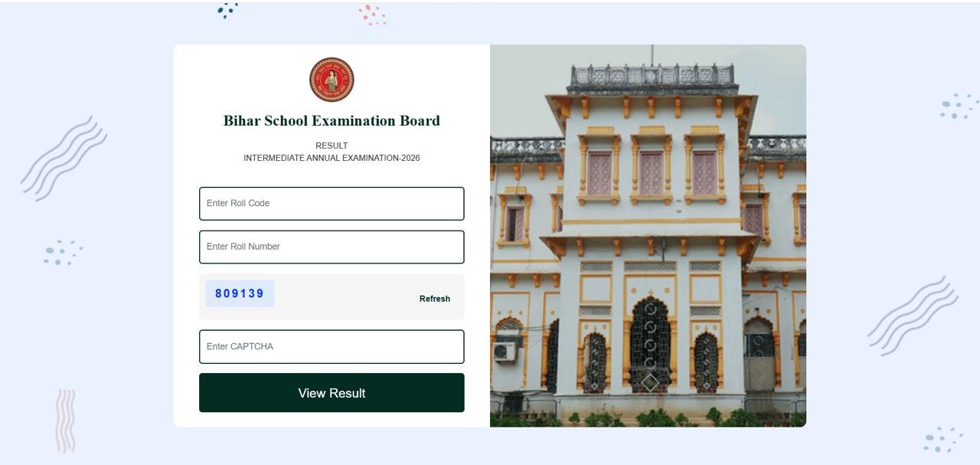Click the Enter Roll Code field

[x=332, y=204]
